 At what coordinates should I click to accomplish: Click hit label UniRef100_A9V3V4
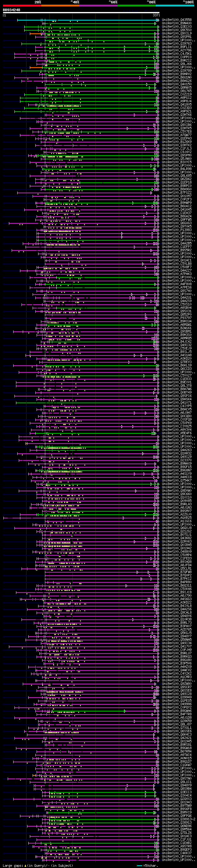click(x=177, y=430)
